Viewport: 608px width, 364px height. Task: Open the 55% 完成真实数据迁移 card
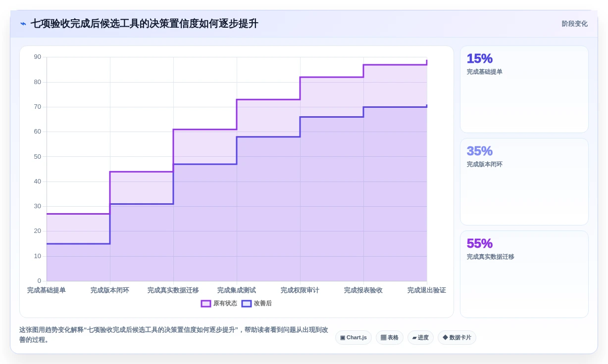click(x=524, y=274)
